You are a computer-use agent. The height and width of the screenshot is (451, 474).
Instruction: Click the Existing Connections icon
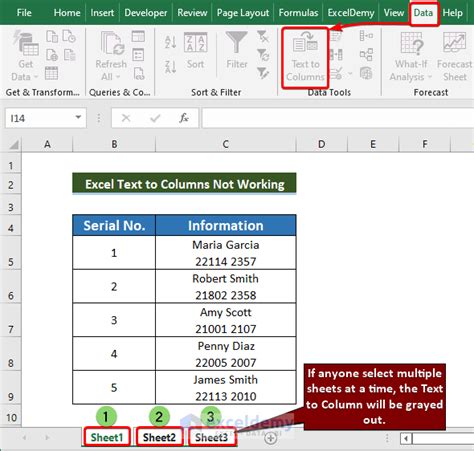click(x=69, y=55)
